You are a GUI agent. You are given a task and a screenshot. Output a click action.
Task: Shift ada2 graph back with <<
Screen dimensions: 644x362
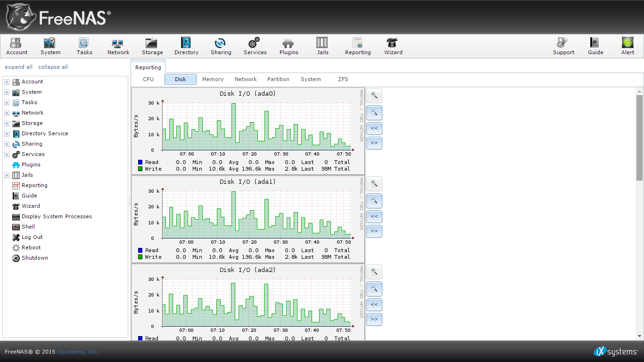click(374, 304)
